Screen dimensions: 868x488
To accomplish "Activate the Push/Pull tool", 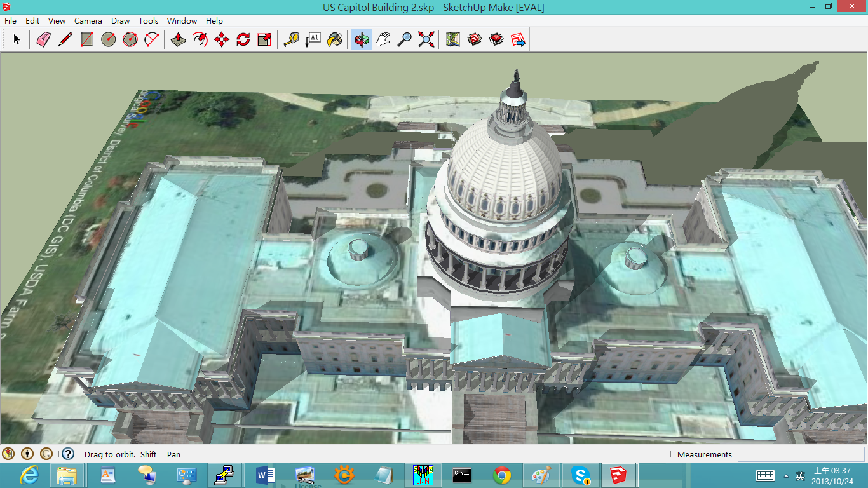I will pos(179,39).
